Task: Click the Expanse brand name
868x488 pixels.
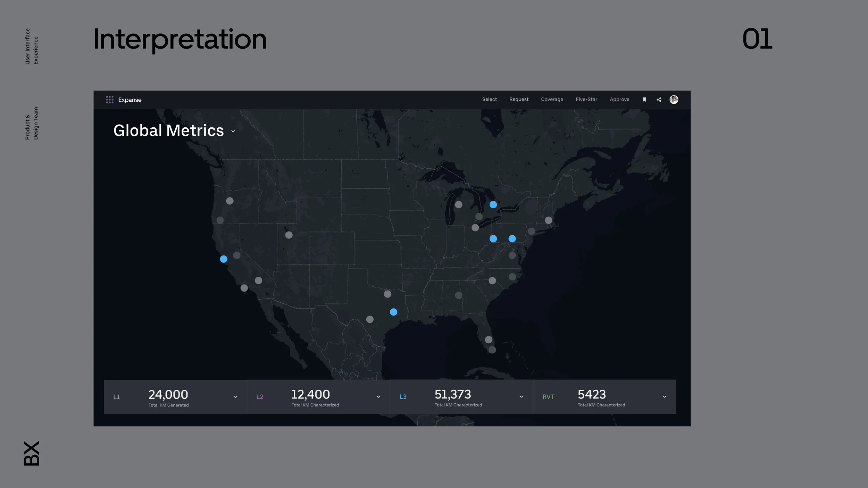Action: click(x=130, y=100)
